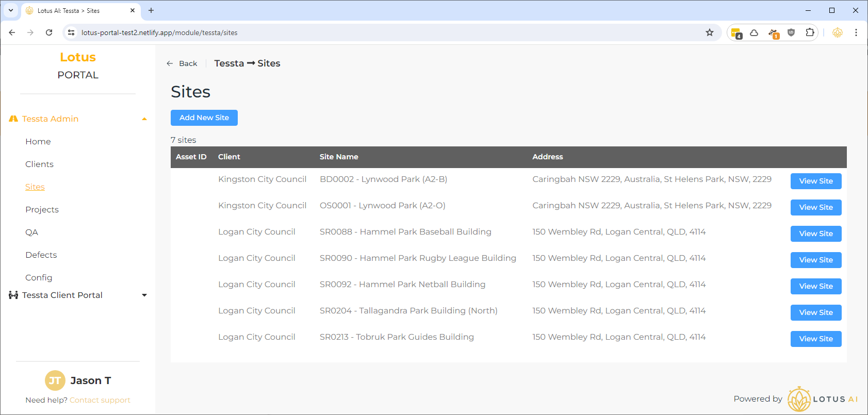
Task: Open Projects in the sidebar
Action: [42, 209]
